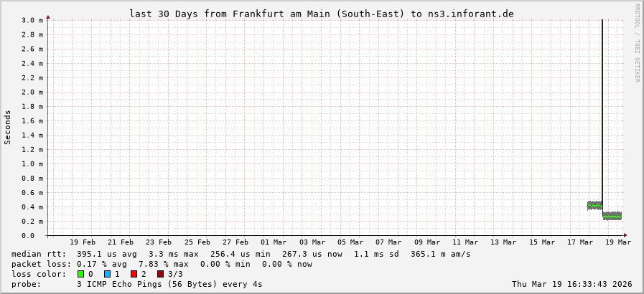Select the 19 Feb date label
The height and width of the screenshot is (294, 644).
click(83, 242)
